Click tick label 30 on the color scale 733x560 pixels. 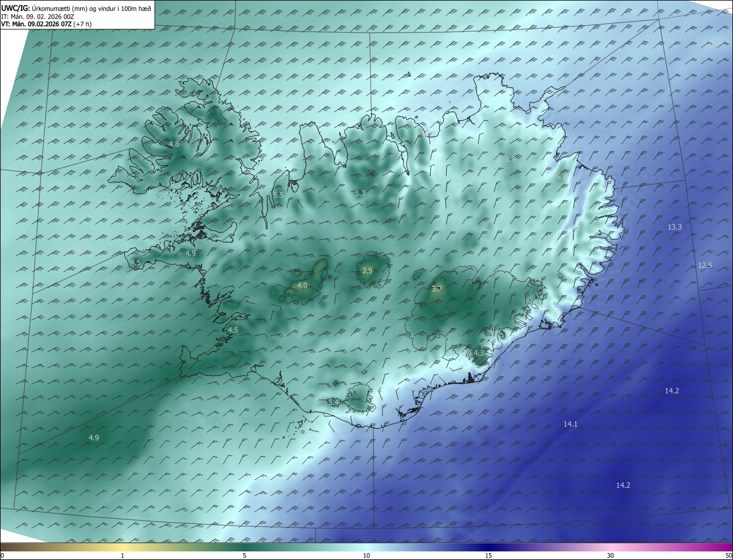[x=610, y=555]
